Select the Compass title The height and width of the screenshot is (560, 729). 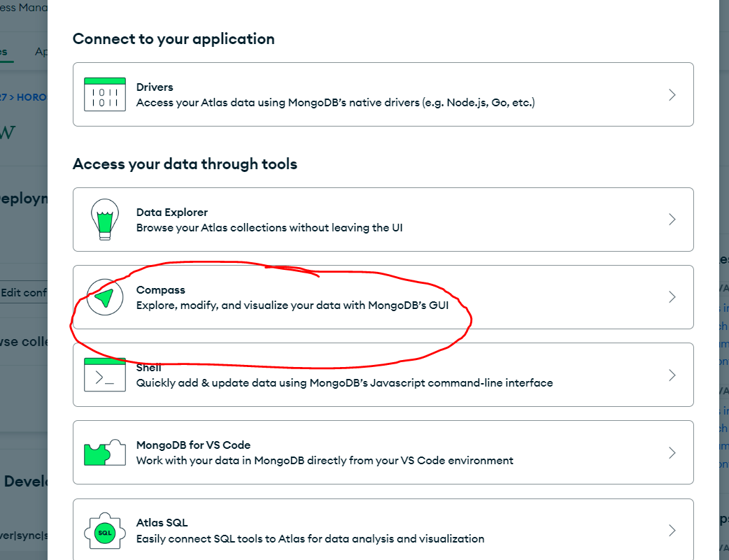tap(160, 290)
